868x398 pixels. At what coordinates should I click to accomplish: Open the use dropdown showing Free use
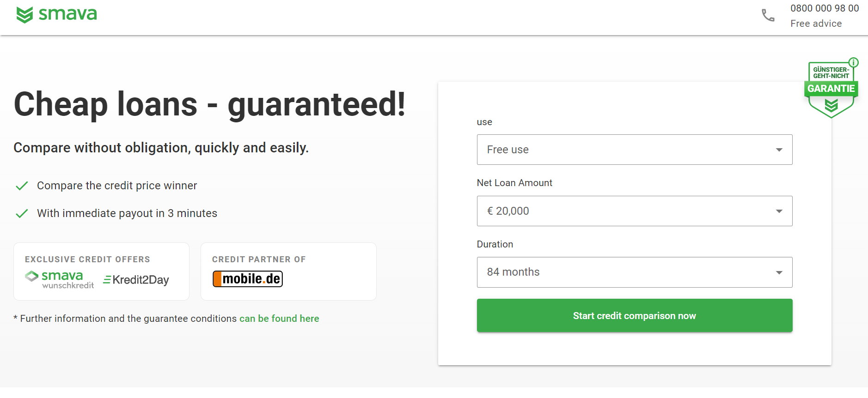[634, 150]
